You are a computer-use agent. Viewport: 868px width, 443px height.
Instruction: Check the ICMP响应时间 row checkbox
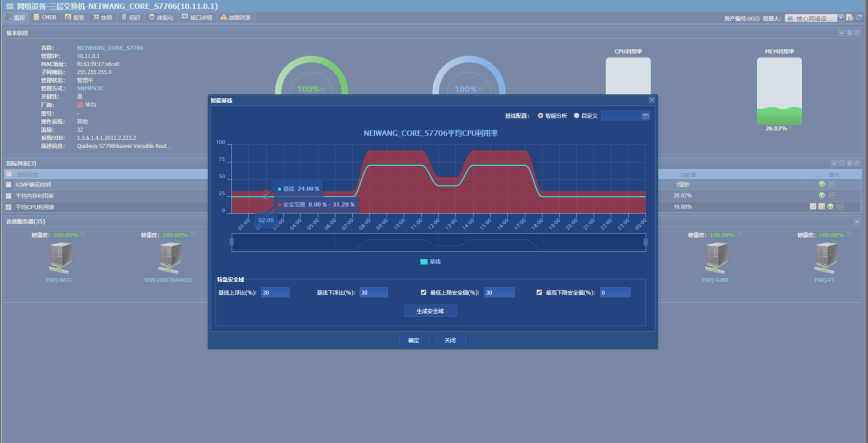(x=8, y=184)
